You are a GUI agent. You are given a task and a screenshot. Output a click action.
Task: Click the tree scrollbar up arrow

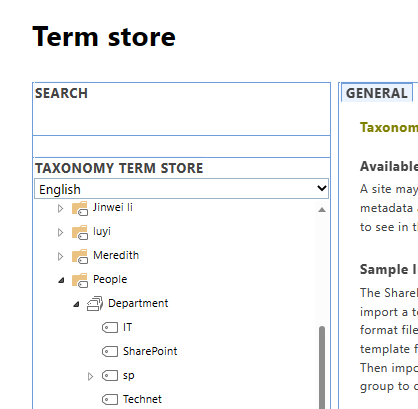pos(322,210)
